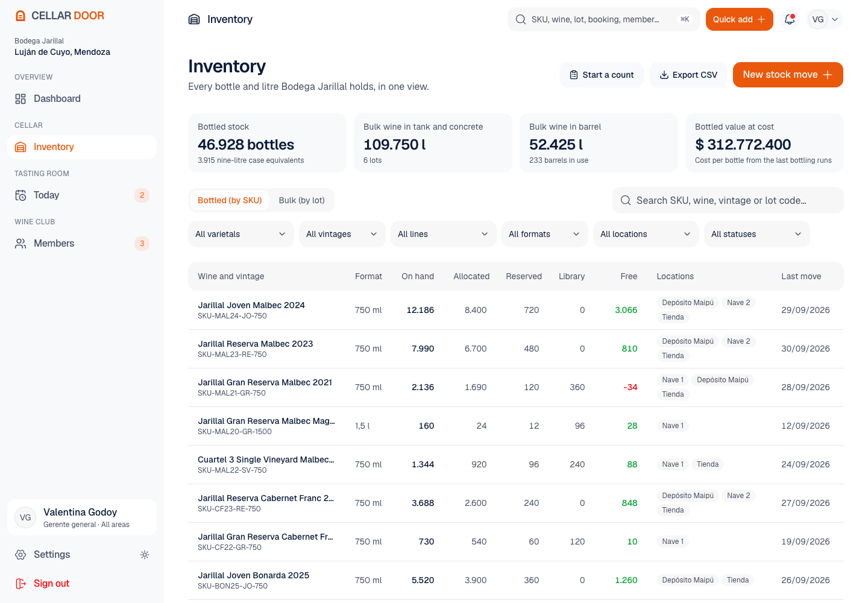
Task: Click Export CSV button
Action: tap(688, 75)
